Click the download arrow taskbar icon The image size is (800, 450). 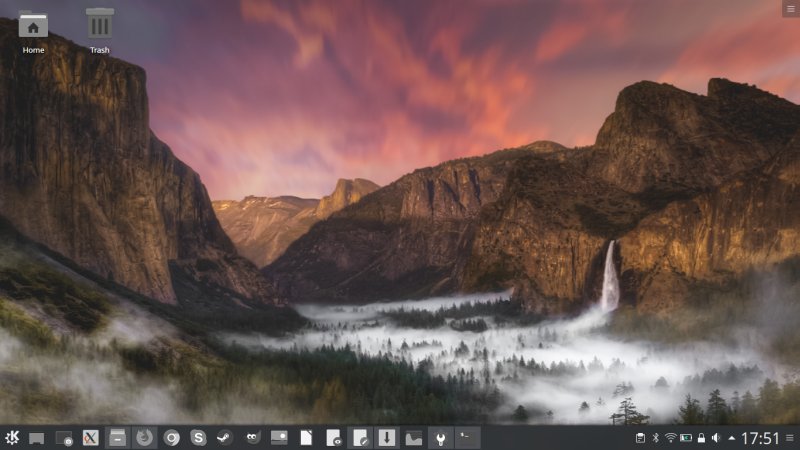point(385,437)
